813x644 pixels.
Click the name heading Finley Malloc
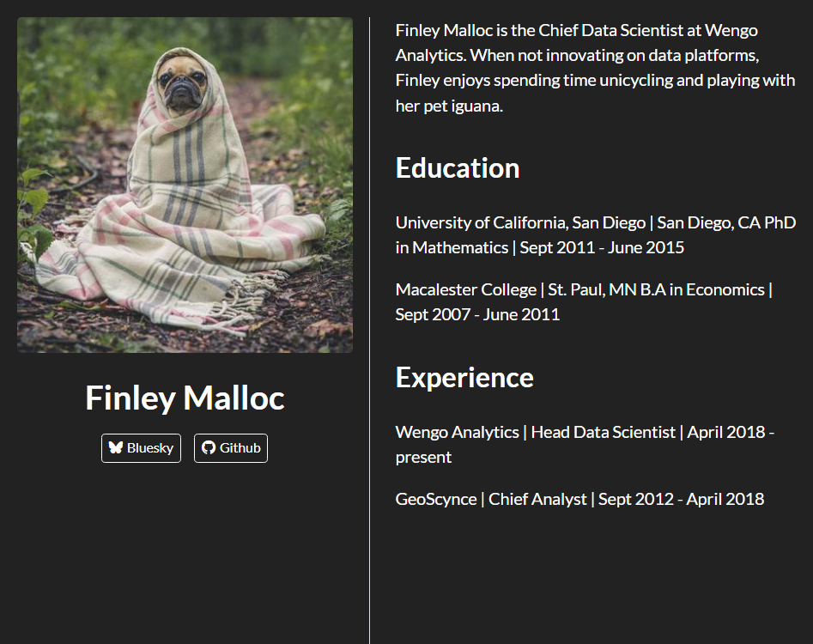coord(184,398)
